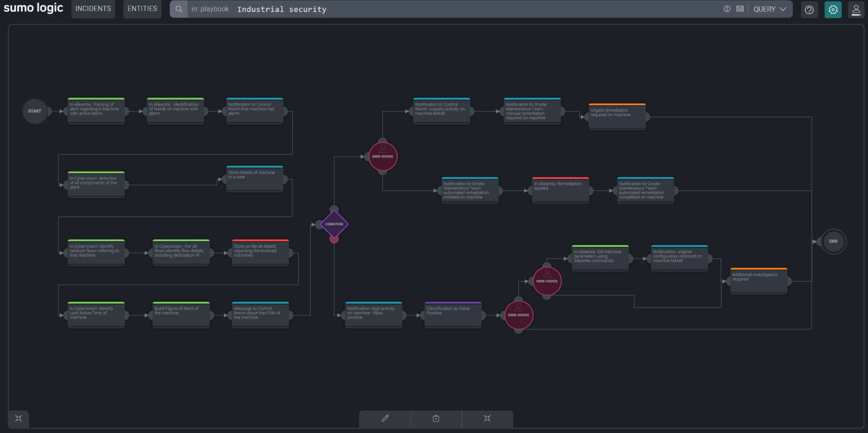Click the clipboard checklist icon in bottom toolbar
Viewport: 868px width, 433px height.
pyautogui.click(x=436, y=419)
